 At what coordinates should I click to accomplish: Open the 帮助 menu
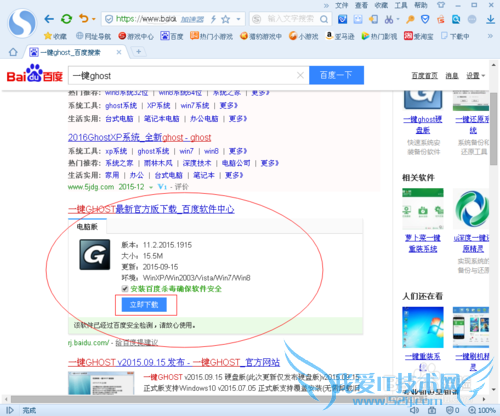421,5
